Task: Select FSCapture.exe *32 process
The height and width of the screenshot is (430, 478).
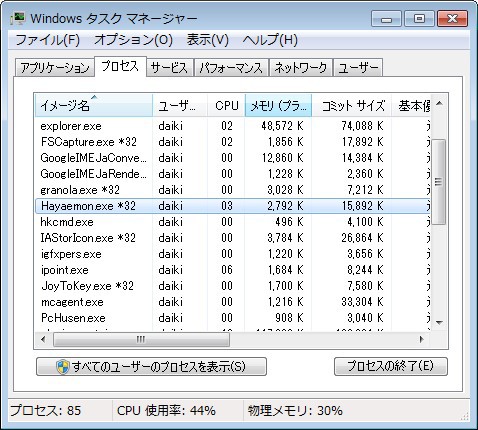Action: (233, 142)
